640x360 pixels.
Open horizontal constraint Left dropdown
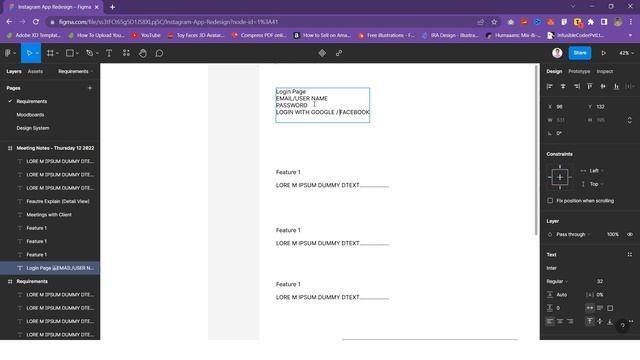596,171
